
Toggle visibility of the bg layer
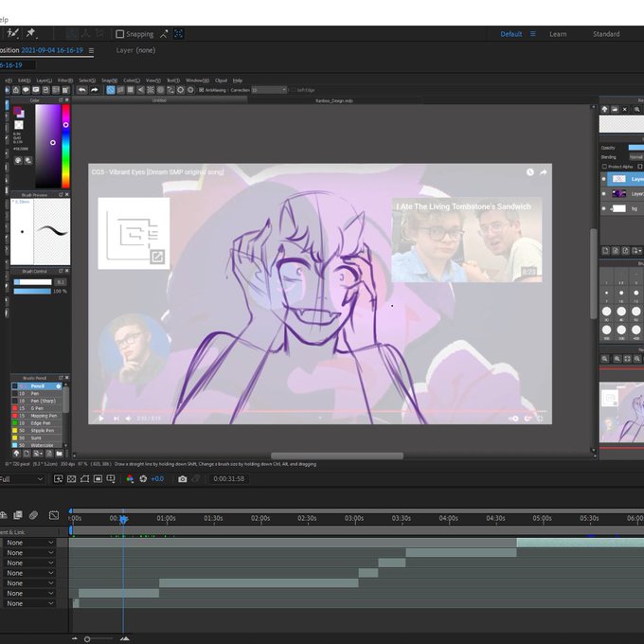[603, 208]
